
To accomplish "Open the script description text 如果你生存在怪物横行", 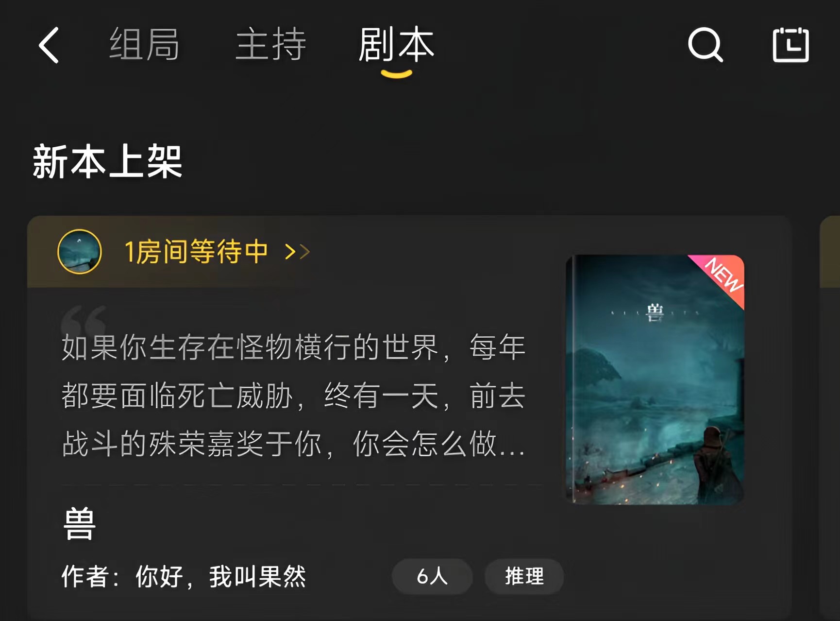I will click(293, 396).
